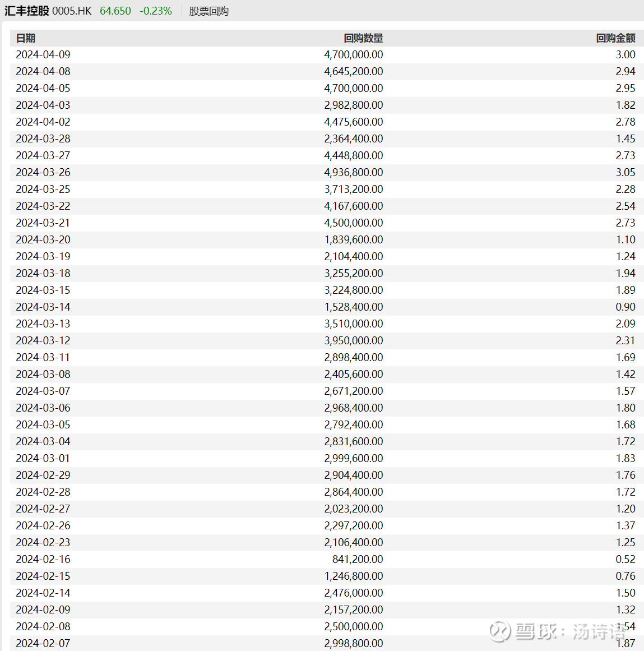Select the 2024-02-07 date cell
The width and height of the screenshot is (644, 651).
click(x=43, y=643)
